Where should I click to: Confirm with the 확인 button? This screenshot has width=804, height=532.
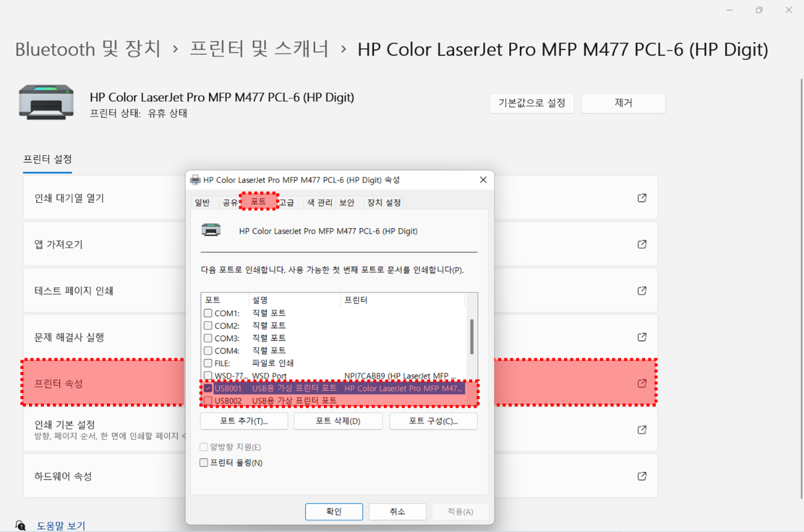334,512
